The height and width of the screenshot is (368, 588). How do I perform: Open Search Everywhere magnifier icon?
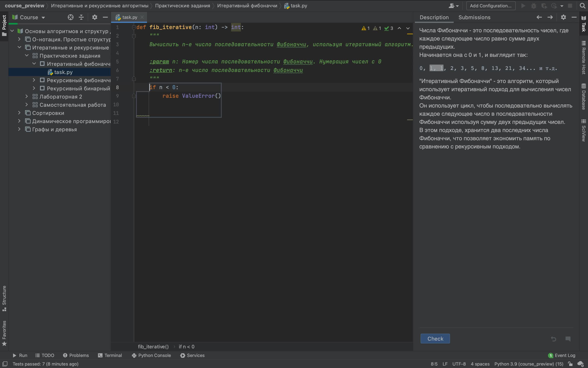[582, 6]
